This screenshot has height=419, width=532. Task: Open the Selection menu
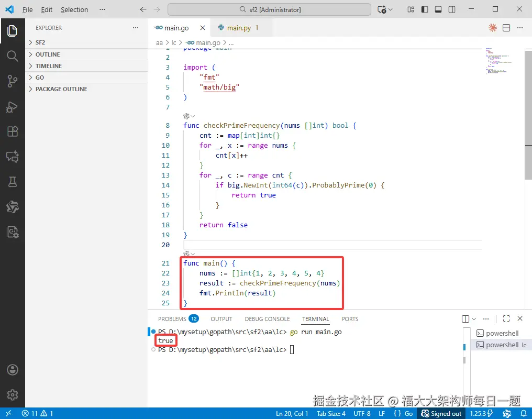point(74,9)
